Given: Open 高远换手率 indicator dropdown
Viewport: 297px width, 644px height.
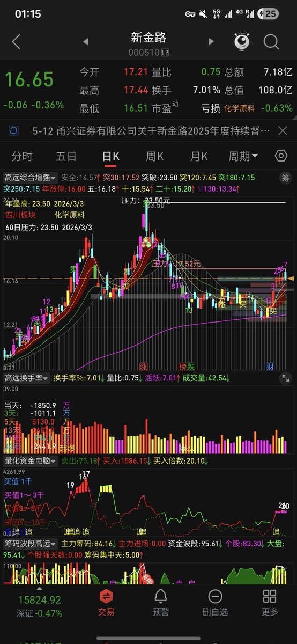Looking at the screenshot, I should click(27, 378).
